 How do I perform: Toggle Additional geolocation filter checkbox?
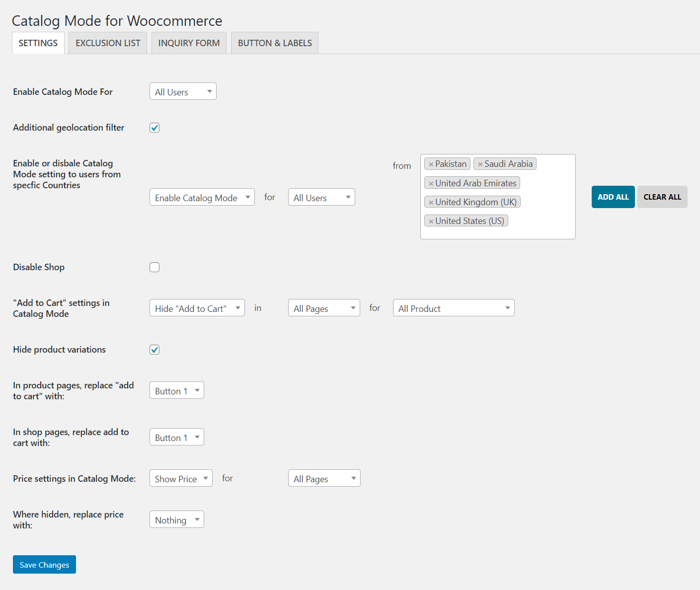click(x=155, y=128)
